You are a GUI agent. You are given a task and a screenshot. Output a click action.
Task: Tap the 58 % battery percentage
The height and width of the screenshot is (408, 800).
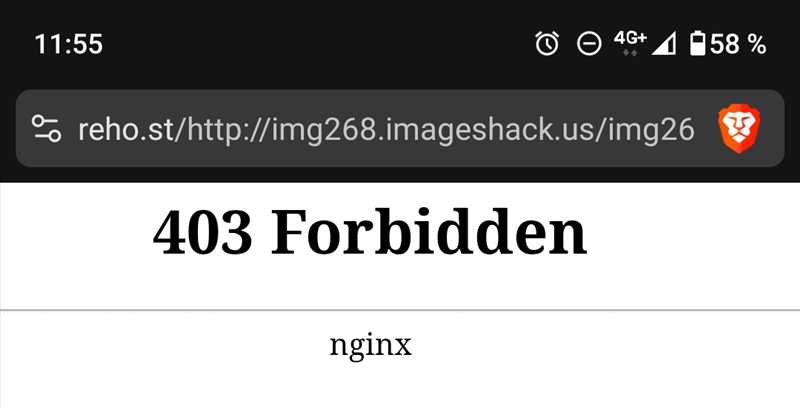pos(738,44)
